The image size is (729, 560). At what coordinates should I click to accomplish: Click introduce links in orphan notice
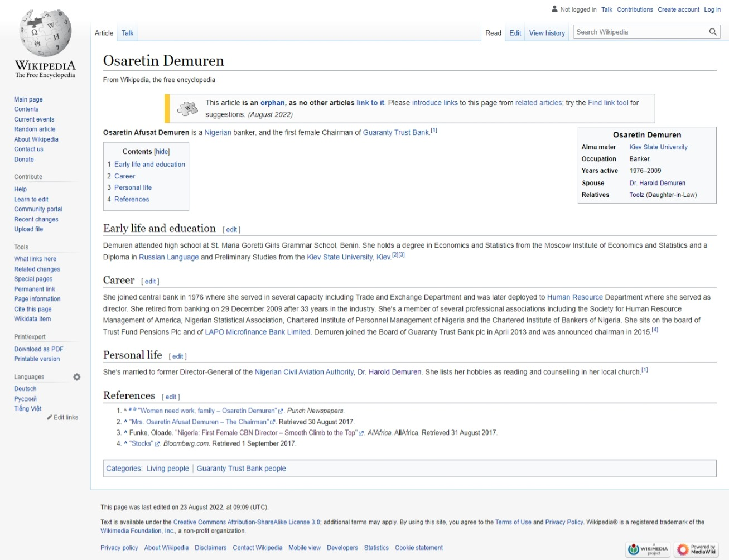pyautogui.click(x=435, y=103)
